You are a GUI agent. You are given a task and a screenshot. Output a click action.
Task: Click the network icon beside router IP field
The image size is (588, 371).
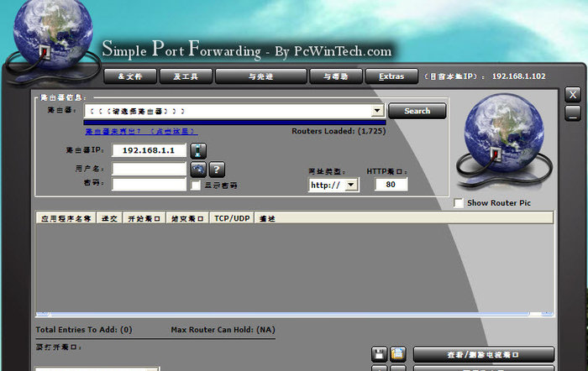pos(198,150)
